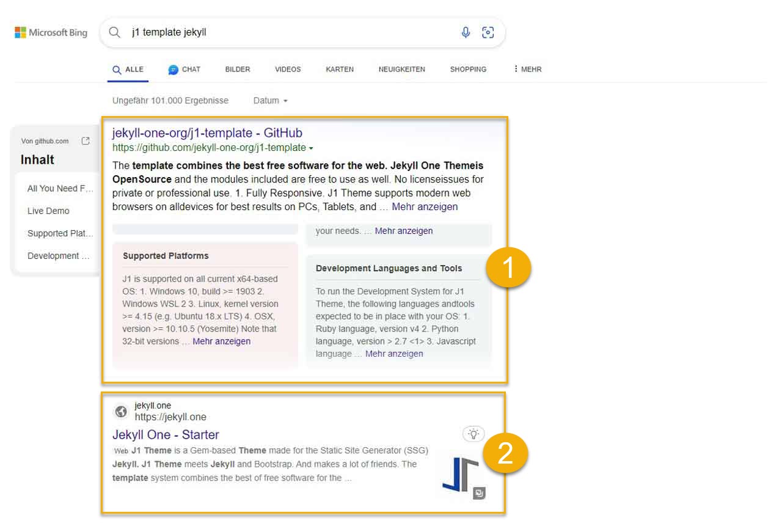
Task: Open the VIDEOS tab
Action: click(288, 70)
